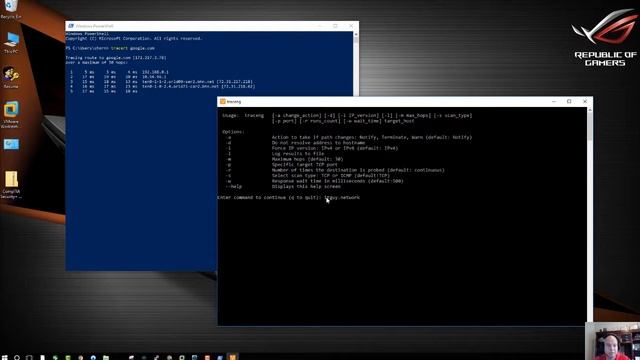640x360 pixels.
Task: Close the tracetcp console window
Action: [584, 101]
